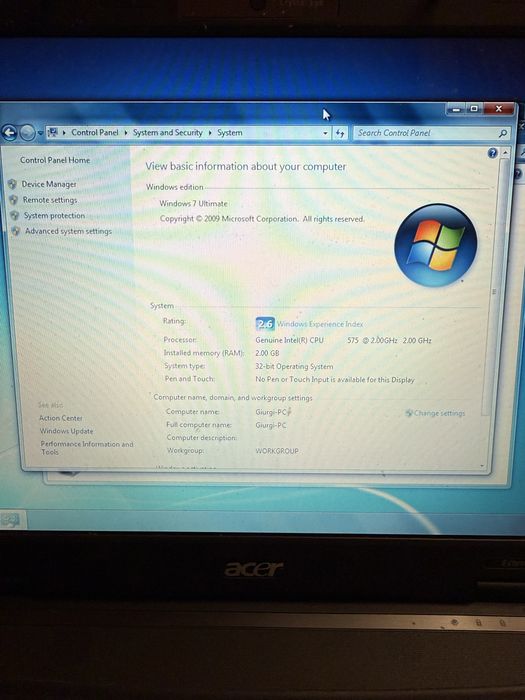The height and width of the screenshot is (700, 525).
Task: Minimize the System window
Action: [456, 109]
